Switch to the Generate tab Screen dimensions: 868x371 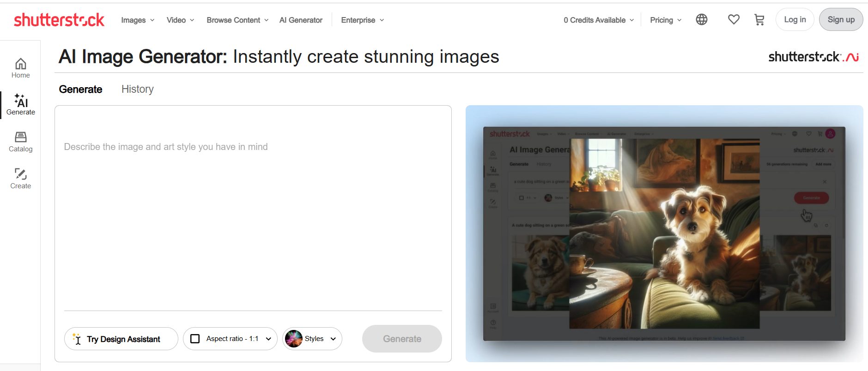tap(80, 89)
